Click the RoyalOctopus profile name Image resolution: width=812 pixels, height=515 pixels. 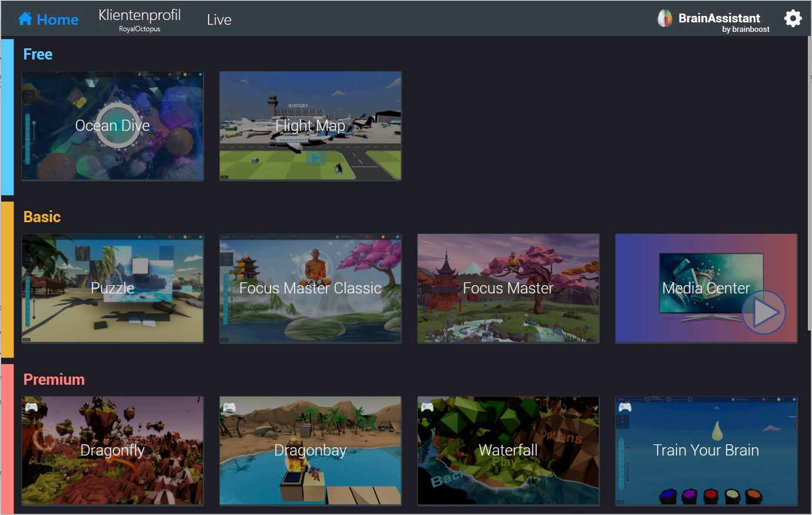tap(139, 28)
